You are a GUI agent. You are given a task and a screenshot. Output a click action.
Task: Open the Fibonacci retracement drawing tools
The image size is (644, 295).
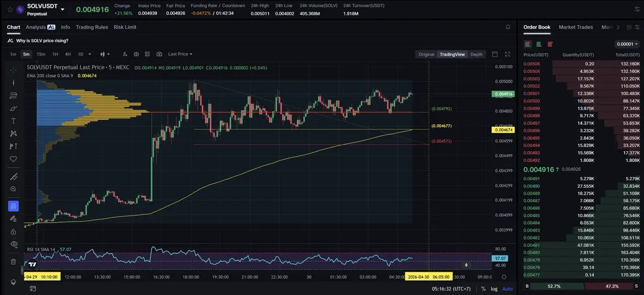(13, 95)
